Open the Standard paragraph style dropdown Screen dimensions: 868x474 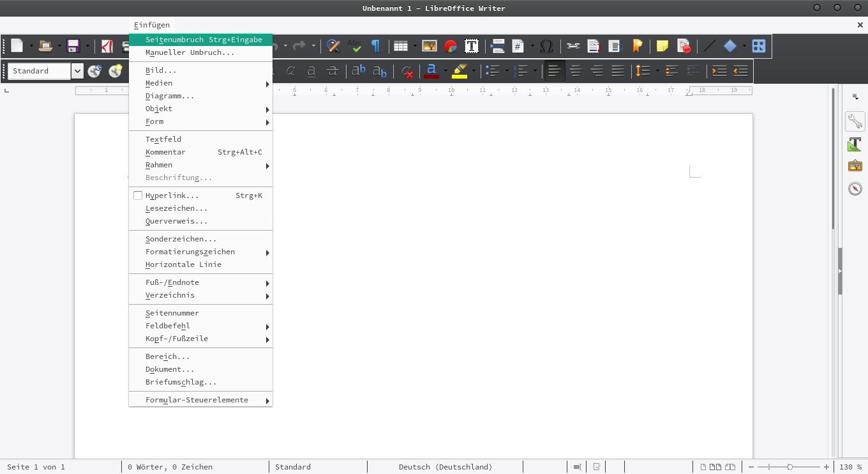tap(77, 71)
